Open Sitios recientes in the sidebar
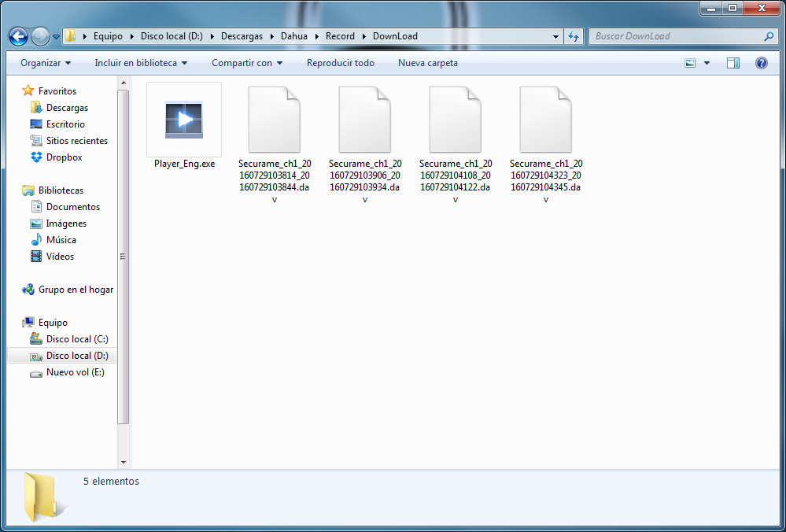 point(77,141)
